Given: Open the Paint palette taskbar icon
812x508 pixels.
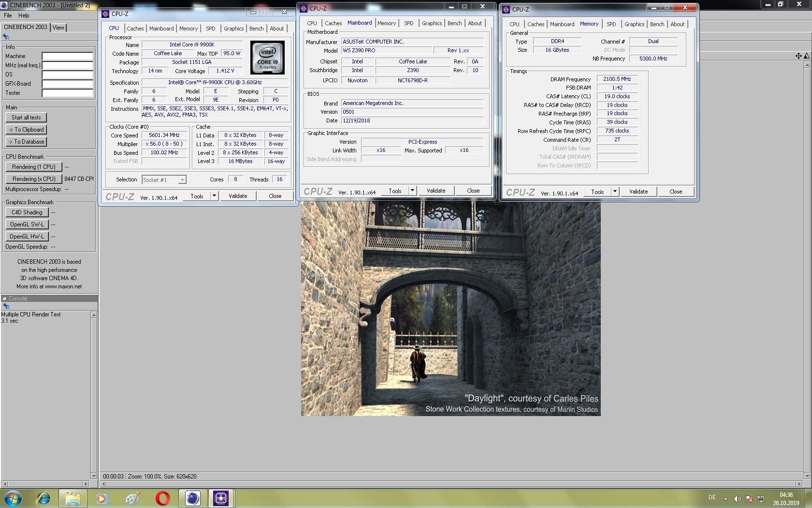Looking at the screenshot, I should 132,498.
